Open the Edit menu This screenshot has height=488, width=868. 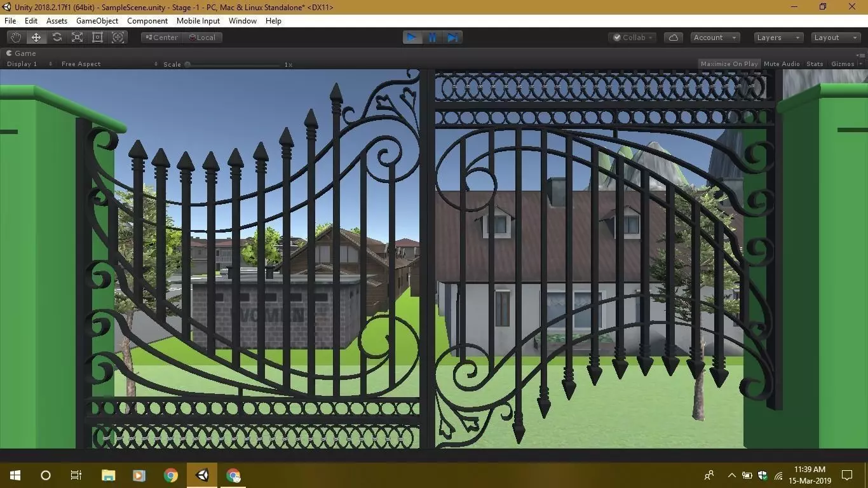[x=31, y=21]
